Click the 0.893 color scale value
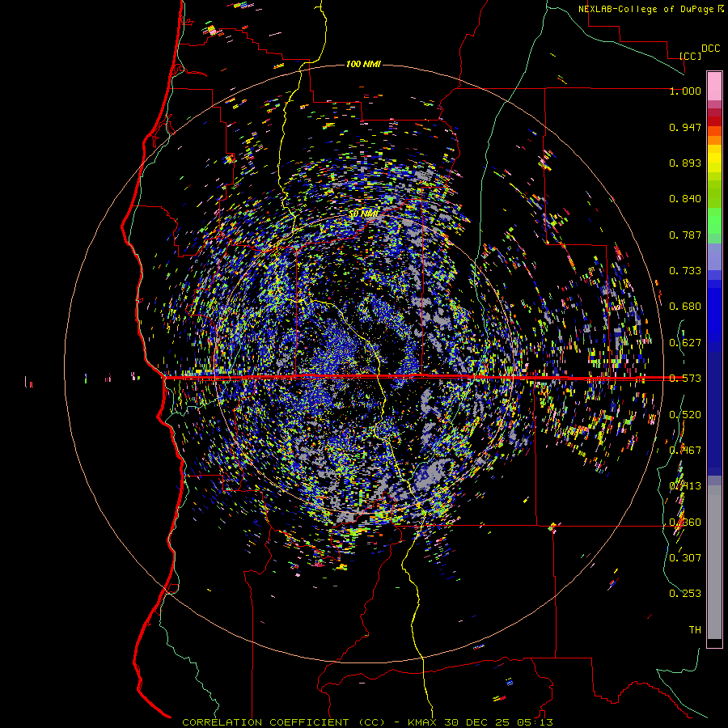Image resolution: width=728 pixels, height=728 pixels. [x=685, y=163]
